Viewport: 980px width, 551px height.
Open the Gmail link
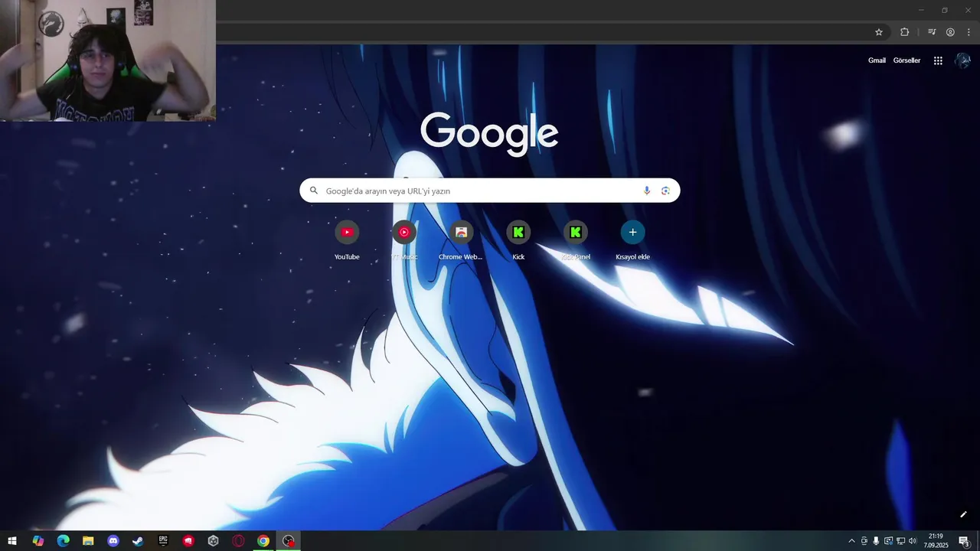tap(877, 60)
